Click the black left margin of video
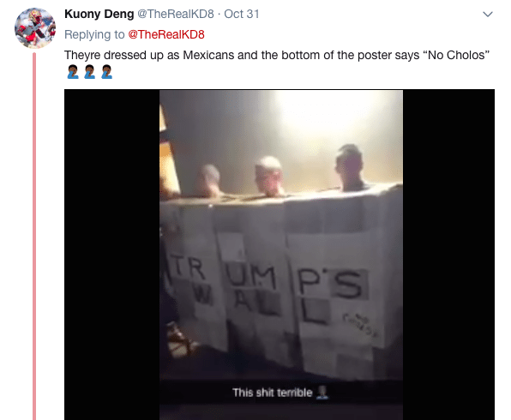This screenshot has width=511, height=420. click(x=111, y=255)
